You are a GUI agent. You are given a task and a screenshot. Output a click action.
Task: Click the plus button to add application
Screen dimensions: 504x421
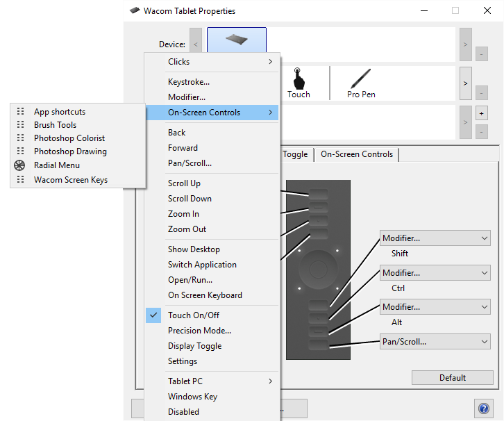pyautogui.click(x=482, y=113)
